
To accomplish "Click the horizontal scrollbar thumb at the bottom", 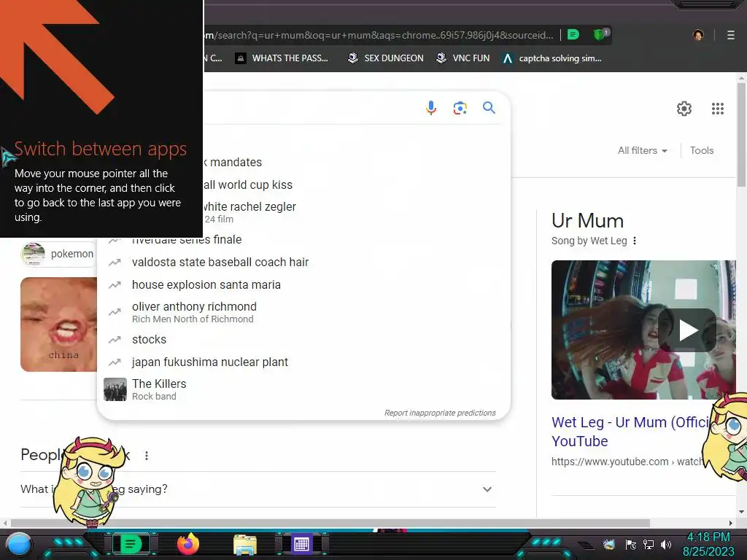I will click(330, 523).
